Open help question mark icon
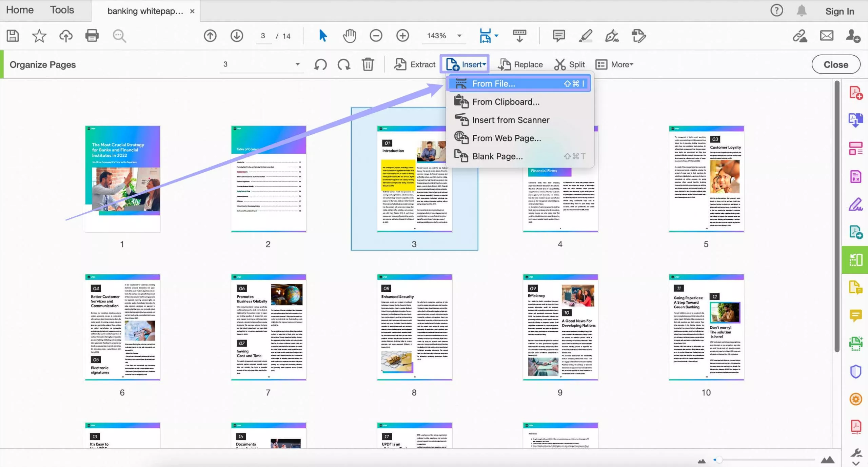The width and height of the screenshot is (868, 467). point(776,11)
